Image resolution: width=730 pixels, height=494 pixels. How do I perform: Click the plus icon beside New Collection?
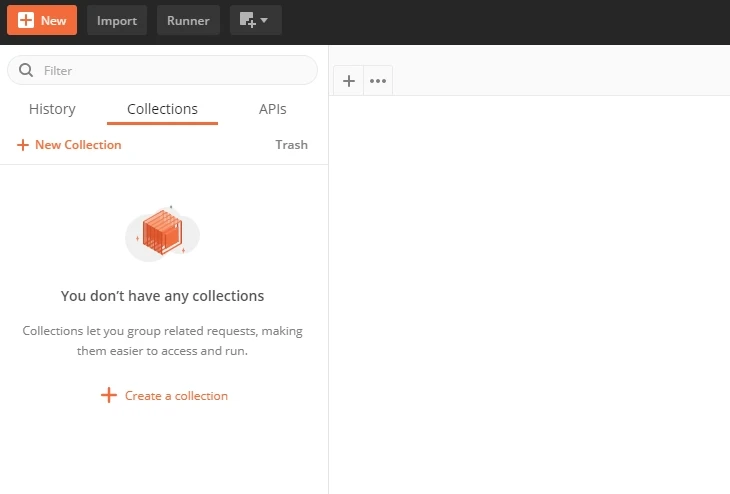(23, 145)
